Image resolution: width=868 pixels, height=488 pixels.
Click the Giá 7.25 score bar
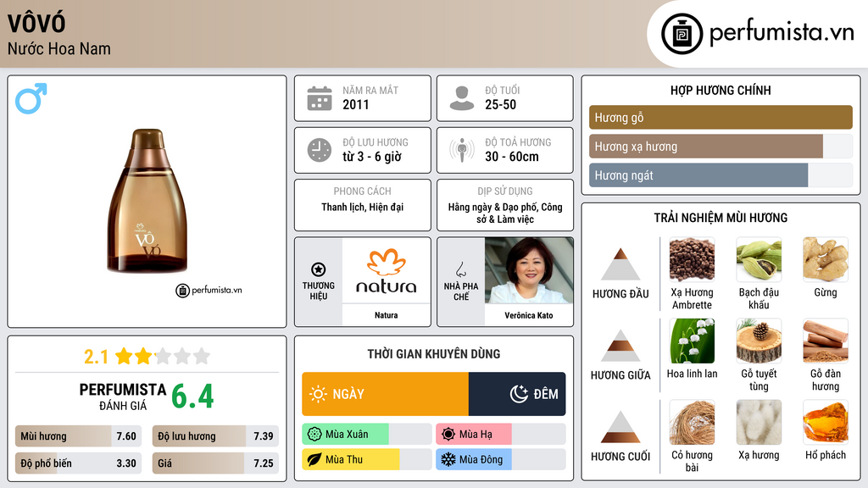(x=215, y=463)
